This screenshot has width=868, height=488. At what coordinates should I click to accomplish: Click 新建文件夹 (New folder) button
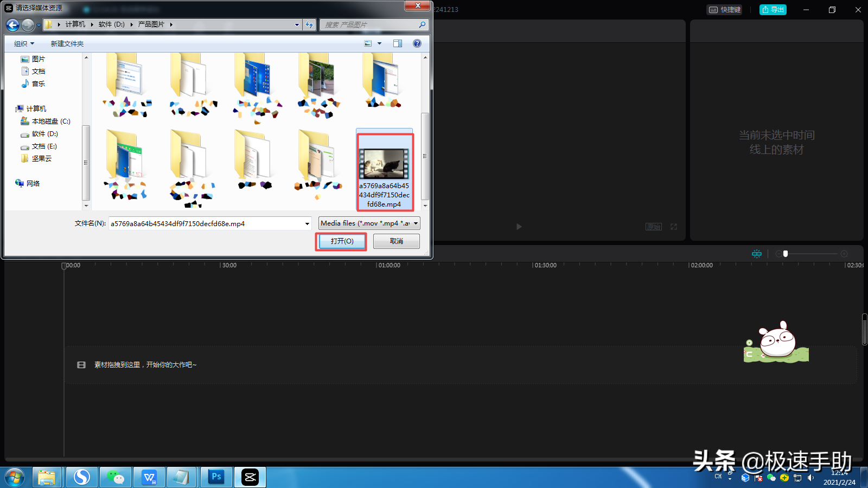[67, 43]
